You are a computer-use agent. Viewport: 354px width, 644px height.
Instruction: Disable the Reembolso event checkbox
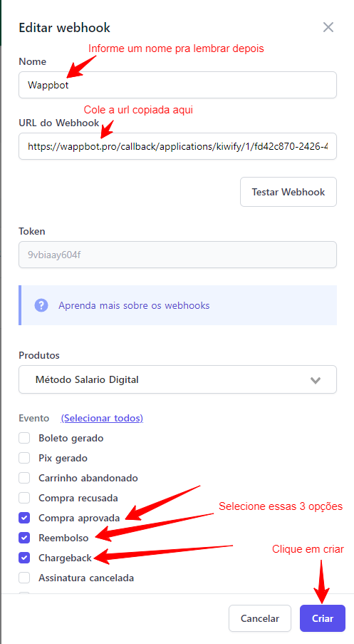(24, 538)
